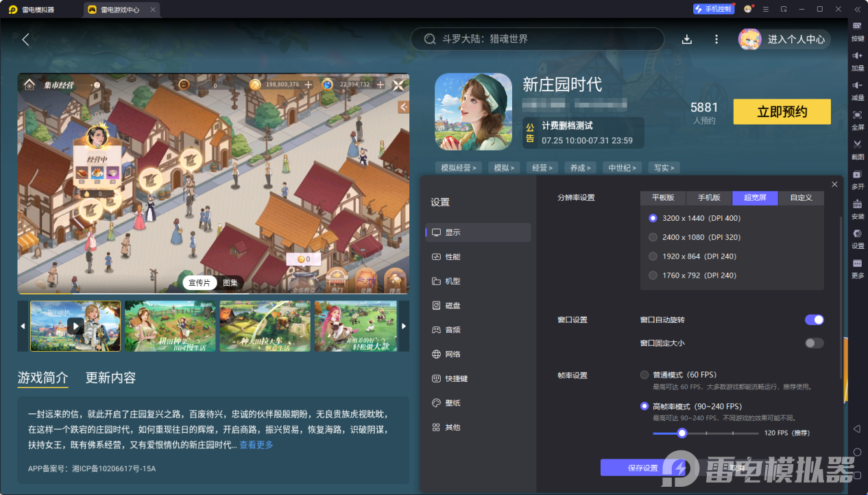Expand the 中世纪 > tag

623,167
